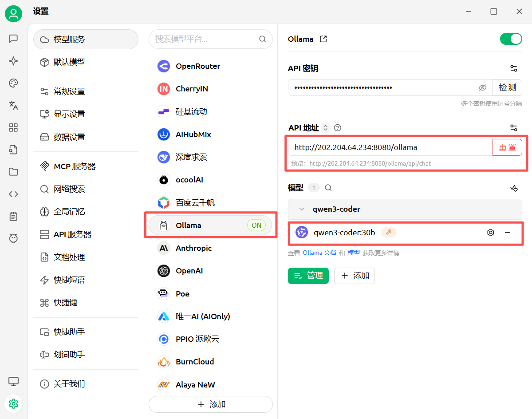Open the translate sidebar icon
The image size is (532, 419).
13,105
